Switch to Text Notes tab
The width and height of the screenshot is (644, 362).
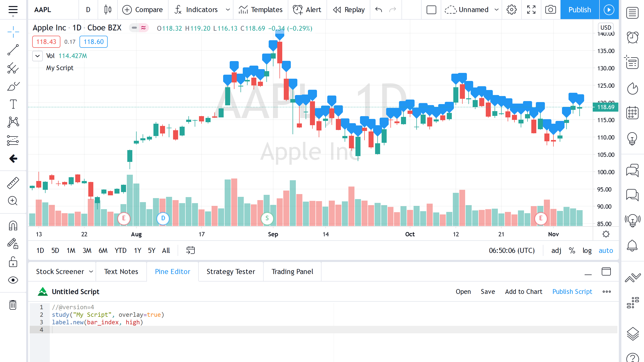pyautogui.click(x=121, y=271)
